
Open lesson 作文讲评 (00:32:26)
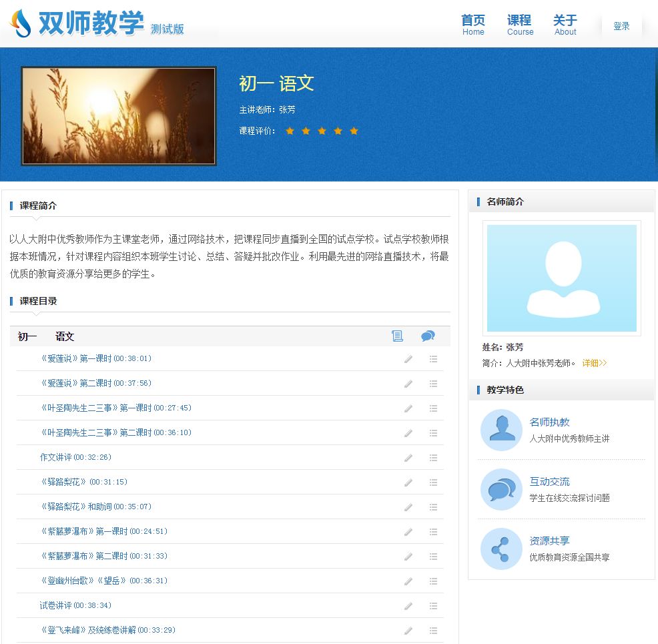pos(75,458)
